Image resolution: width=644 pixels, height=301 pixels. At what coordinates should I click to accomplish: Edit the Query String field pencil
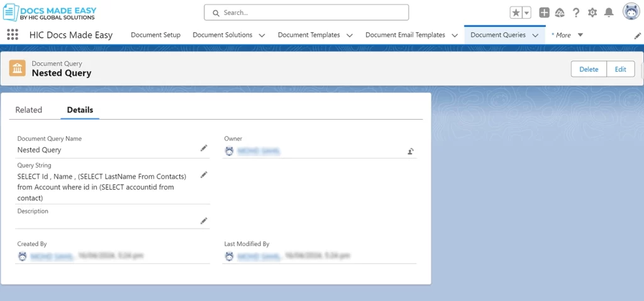pyautogui.click(x=204, y=175)
